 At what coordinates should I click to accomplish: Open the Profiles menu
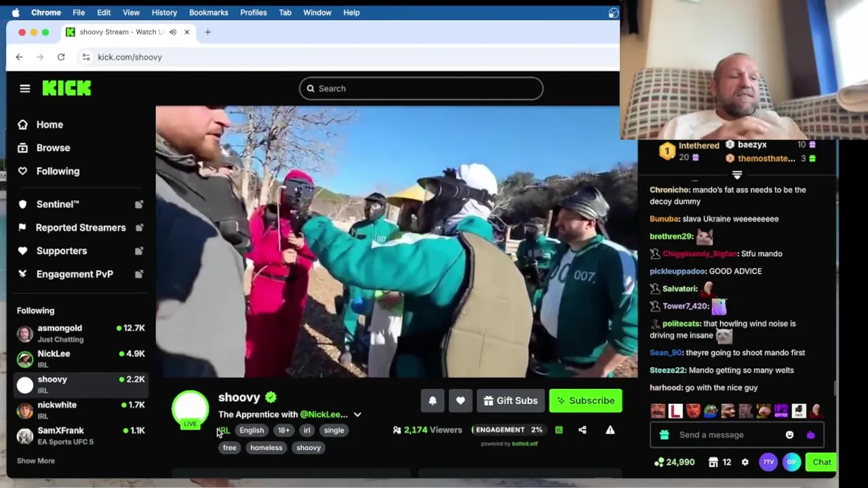253,13
